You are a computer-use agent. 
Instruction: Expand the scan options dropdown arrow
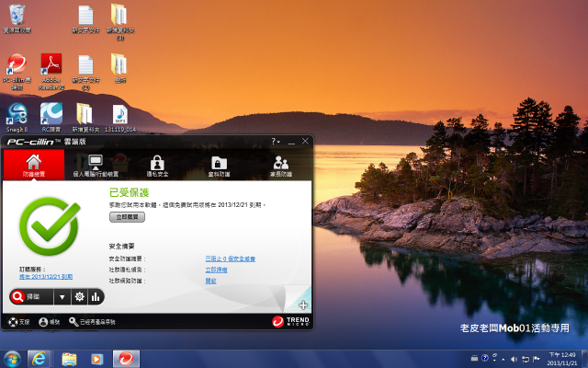click(x=62, y=297)
